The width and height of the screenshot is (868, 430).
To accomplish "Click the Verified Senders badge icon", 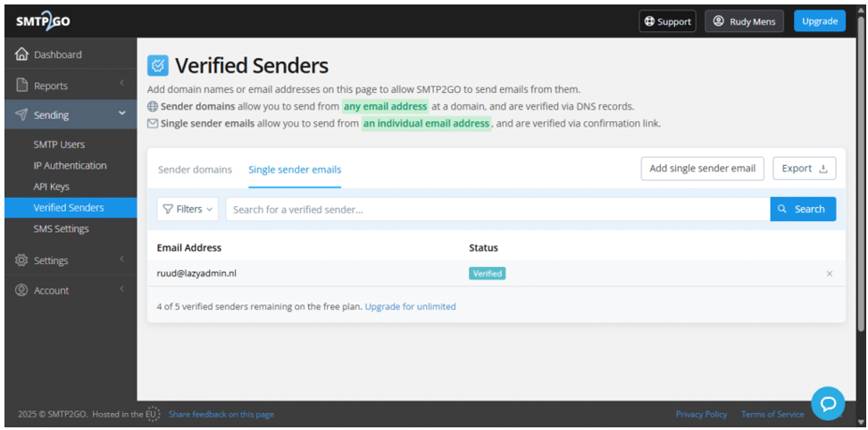I will [158, 66].
